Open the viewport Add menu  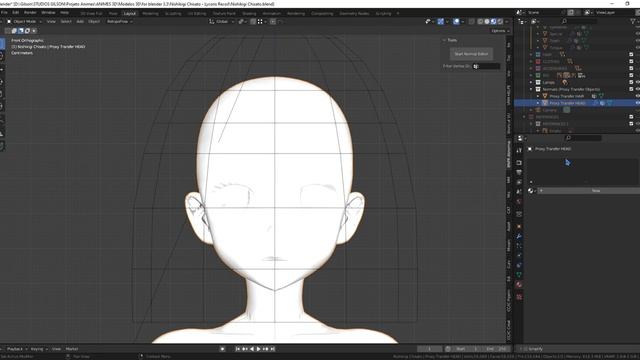pyautogui.click(x=80, y=21)
